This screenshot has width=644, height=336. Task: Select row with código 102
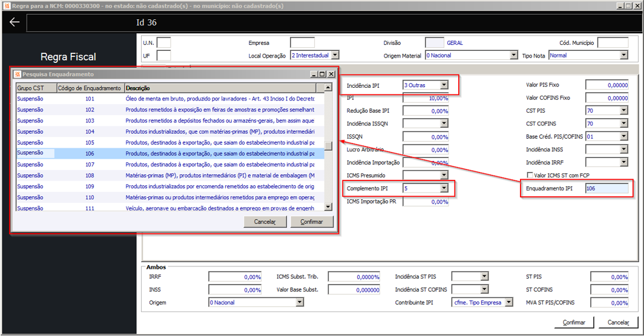tap(170, 110)
